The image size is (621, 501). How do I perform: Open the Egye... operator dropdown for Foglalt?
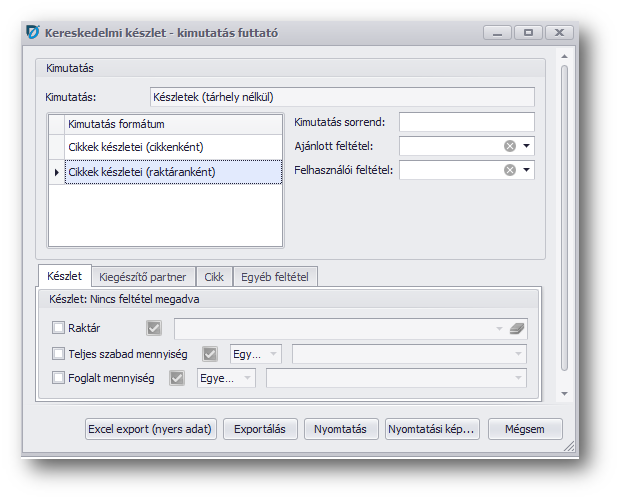pyautogui.click(x=247, y=378)
